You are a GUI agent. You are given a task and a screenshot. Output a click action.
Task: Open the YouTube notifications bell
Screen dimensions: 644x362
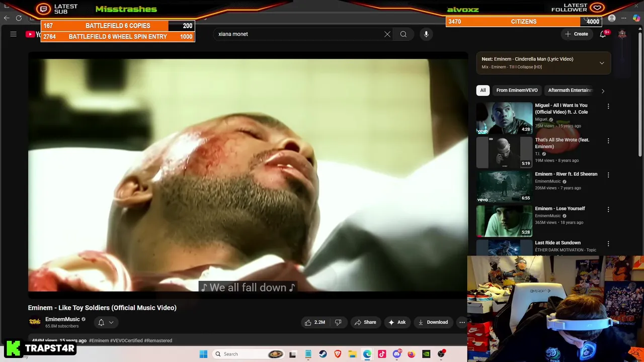pyautogui.click(x=603, y=34)
